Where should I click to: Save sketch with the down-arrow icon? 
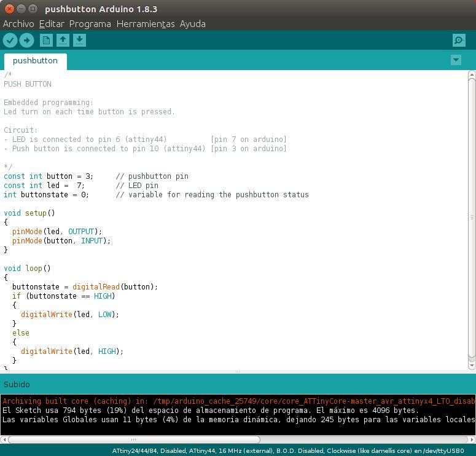pyautogui.click(x=79, y=41)
